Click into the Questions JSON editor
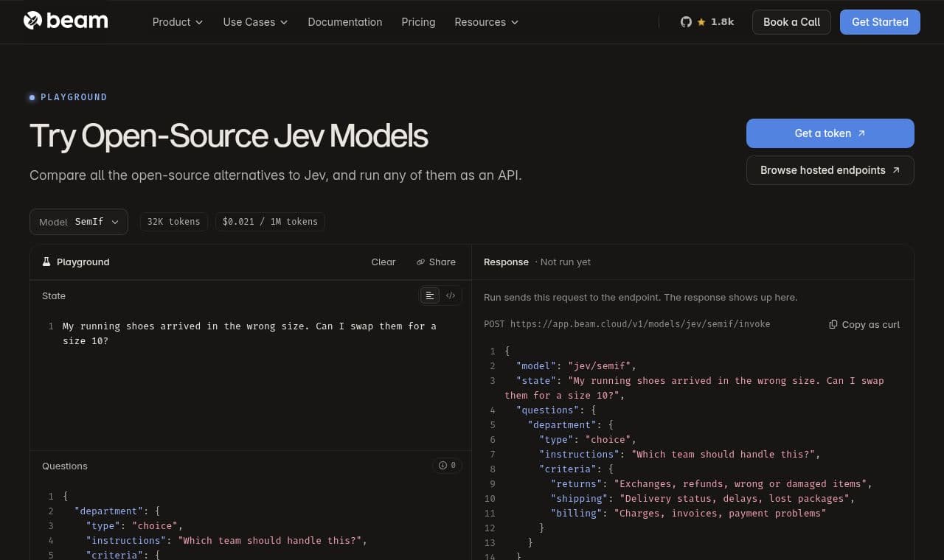Image resolution: width=944 pixels, height=560 pixels. [251, 521]
